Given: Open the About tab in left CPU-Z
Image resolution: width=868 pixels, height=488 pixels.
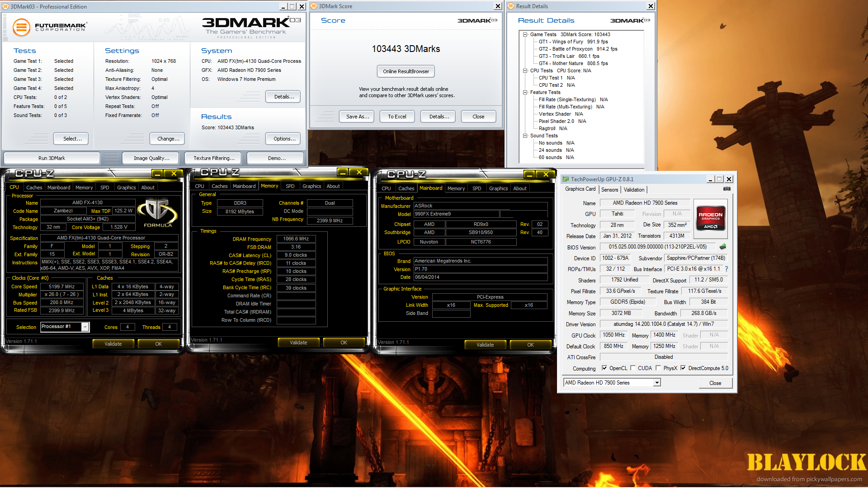Looking at the screenshot, I should [148, 188].
